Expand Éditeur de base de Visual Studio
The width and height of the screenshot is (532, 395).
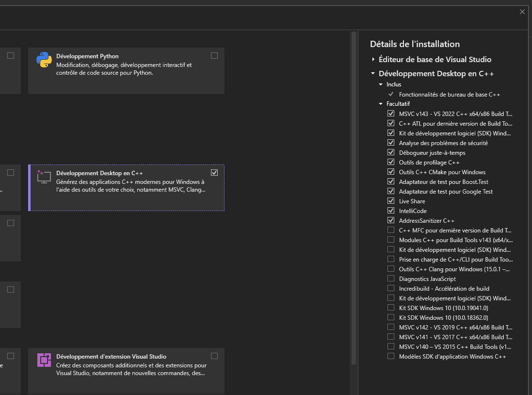tap(373, 60)
